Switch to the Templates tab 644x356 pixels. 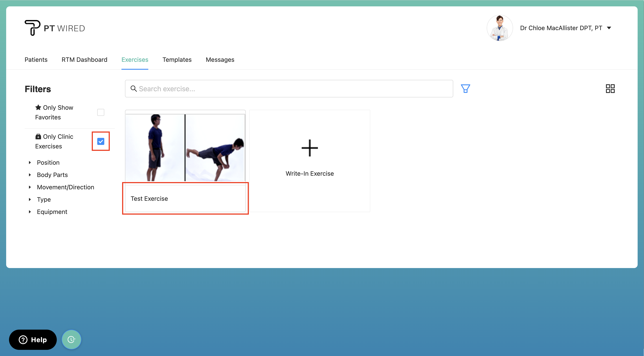click(177, 59)
